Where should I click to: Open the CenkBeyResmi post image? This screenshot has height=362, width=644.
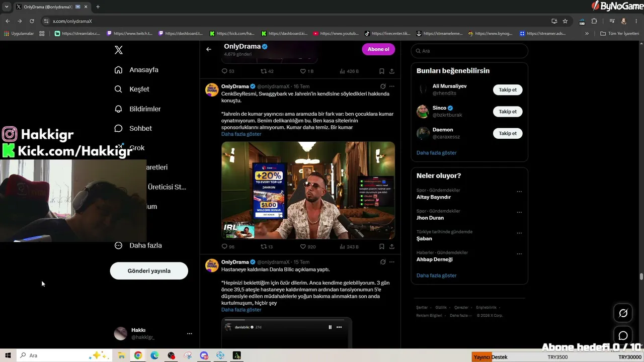point(308,190)
